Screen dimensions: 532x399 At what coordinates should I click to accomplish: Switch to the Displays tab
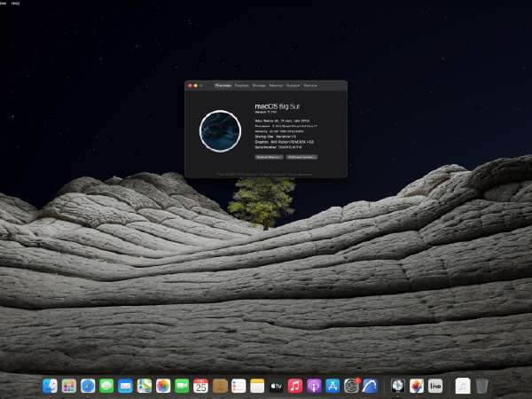click(241, 85)
